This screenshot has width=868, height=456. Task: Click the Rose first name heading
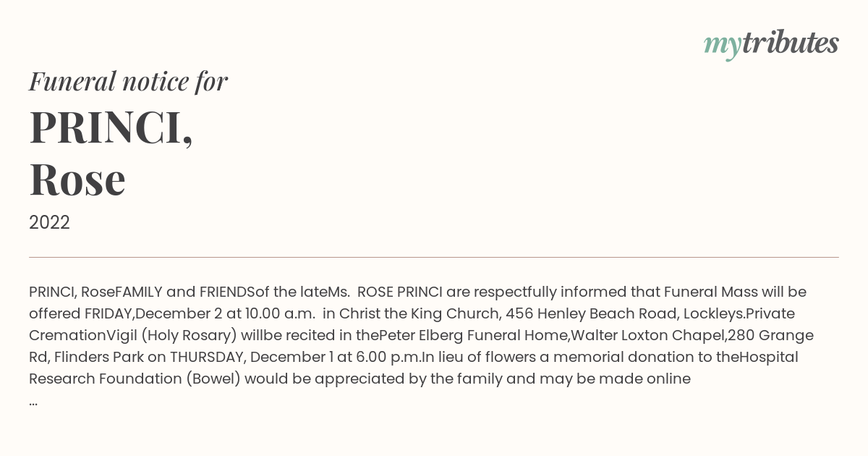pyautogui.click(x=77, y=179)
